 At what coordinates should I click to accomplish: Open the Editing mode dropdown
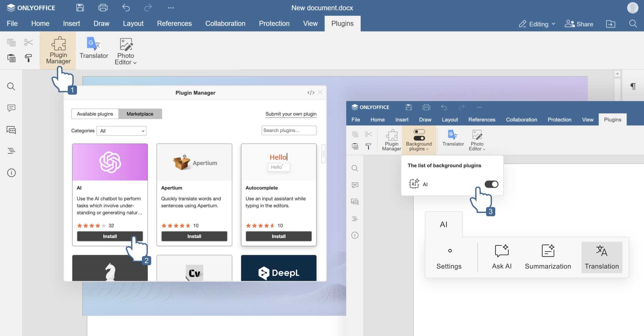point(537,24)
